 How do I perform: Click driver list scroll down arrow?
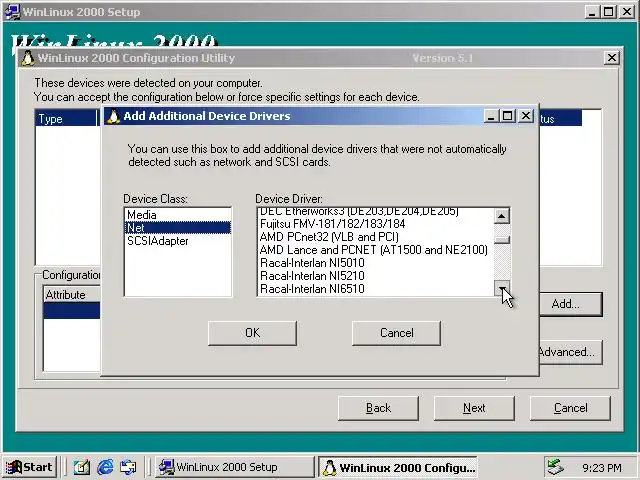[x=502, y=288]
